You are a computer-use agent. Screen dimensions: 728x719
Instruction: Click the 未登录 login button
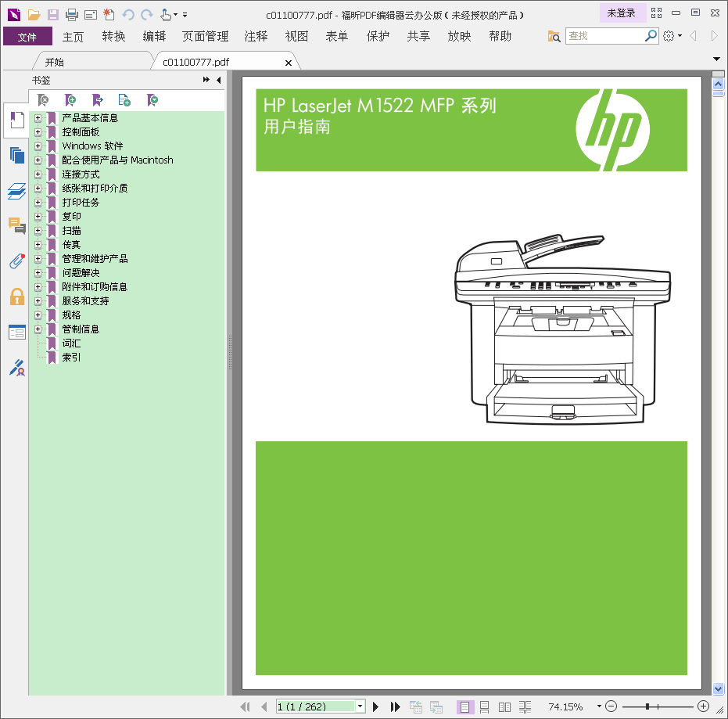(622, 13)
